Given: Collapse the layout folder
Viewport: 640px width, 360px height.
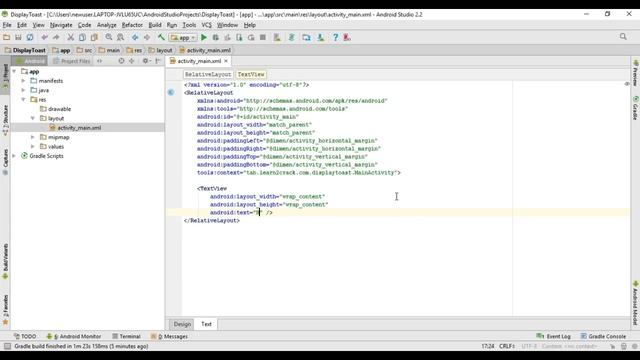Looking at the screenshot, I should [x=33, y=118].
